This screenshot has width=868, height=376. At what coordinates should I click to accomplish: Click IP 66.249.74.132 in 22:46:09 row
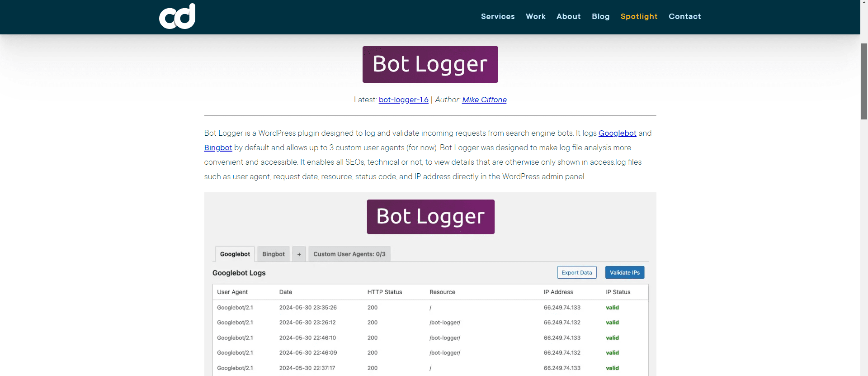562,352
